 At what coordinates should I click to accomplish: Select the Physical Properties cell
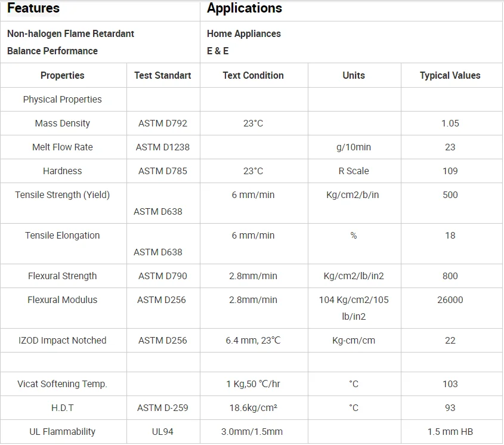pos(63,100)
